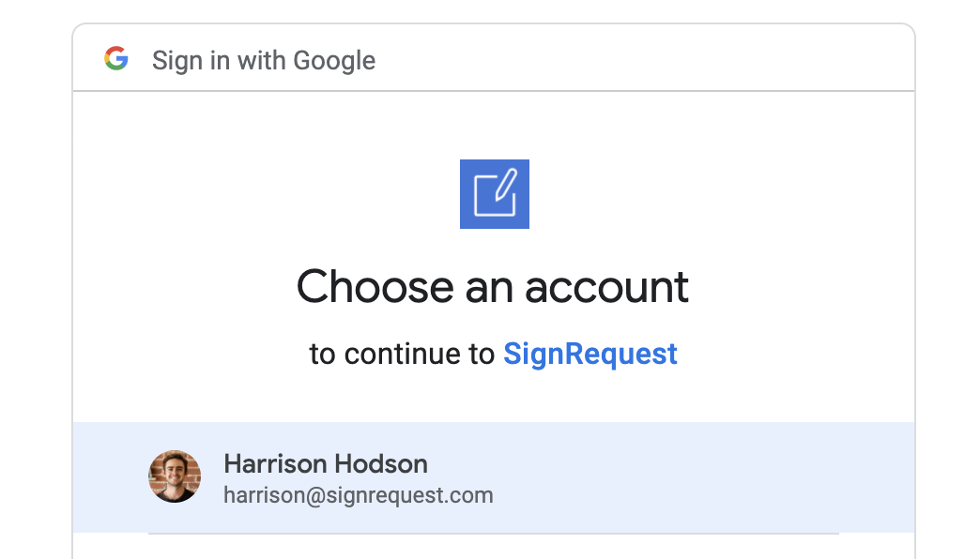Click the harrison@signrequest.com email address
This screenshot has width=980, height=559.
tap(359, 495)
